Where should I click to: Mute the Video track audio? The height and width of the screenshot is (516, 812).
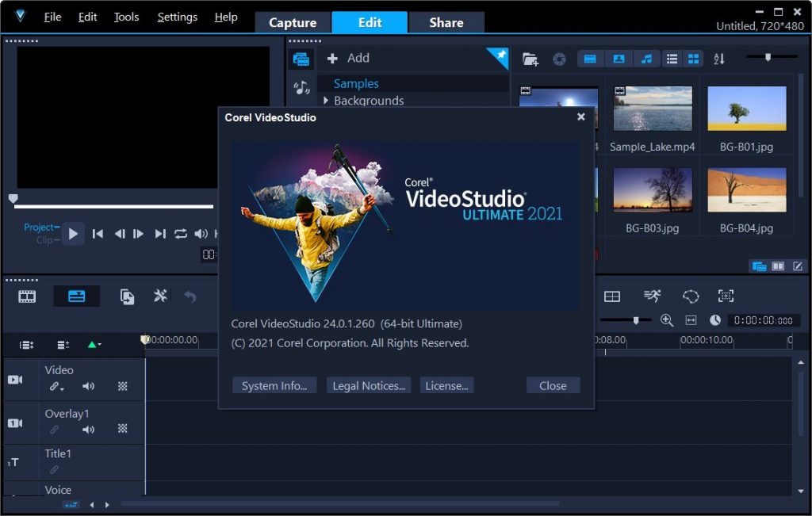click(88, 386)
